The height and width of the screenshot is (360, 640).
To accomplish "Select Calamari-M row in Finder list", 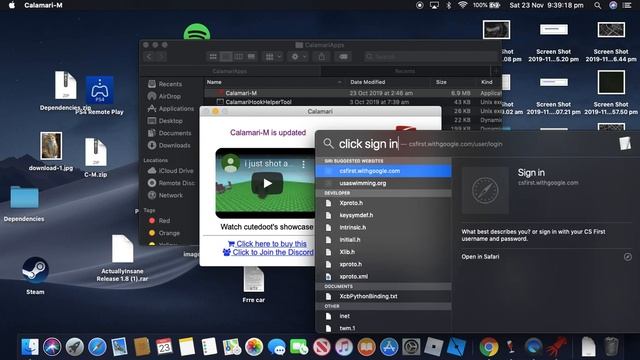I will coord(353,93).
